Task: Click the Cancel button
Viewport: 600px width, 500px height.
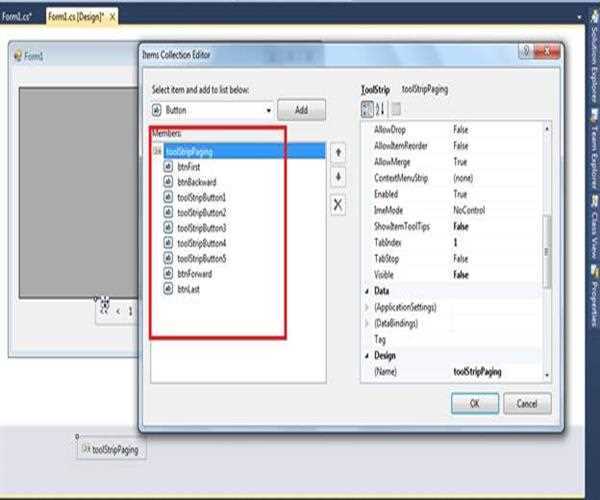Action: pos(527,403)
